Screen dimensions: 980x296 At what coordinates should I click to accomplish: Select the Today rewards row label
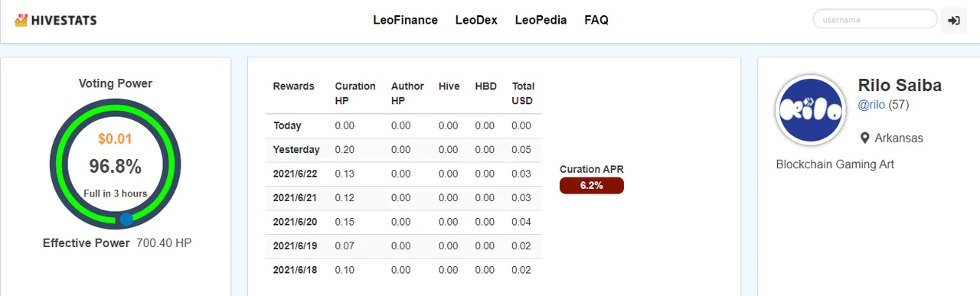pyautogui.click(x=287, y=125)
